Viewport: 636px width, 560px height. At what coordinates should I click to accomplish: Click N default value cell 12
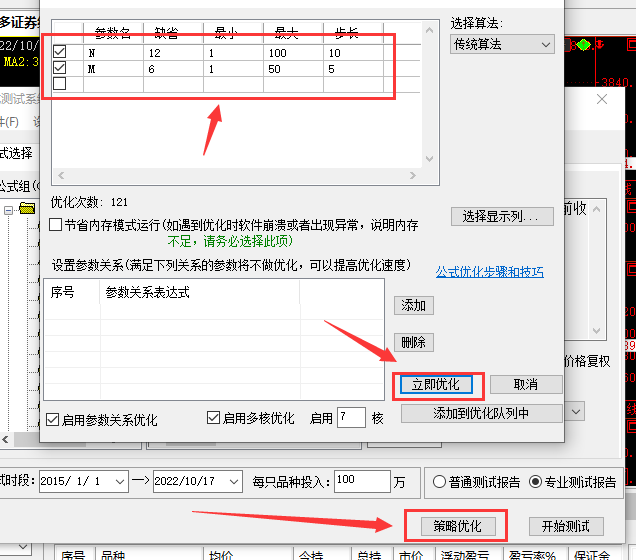173,53
